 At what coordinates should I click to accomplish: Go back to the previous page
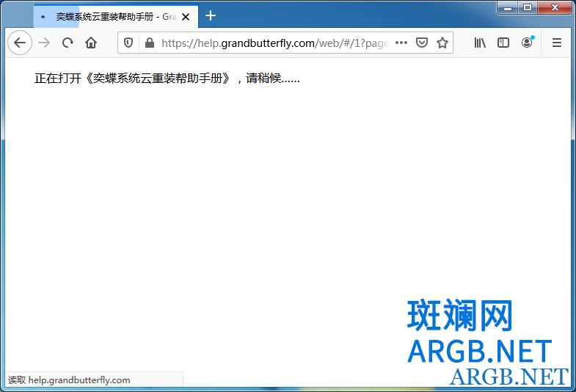tap(20, 43)
